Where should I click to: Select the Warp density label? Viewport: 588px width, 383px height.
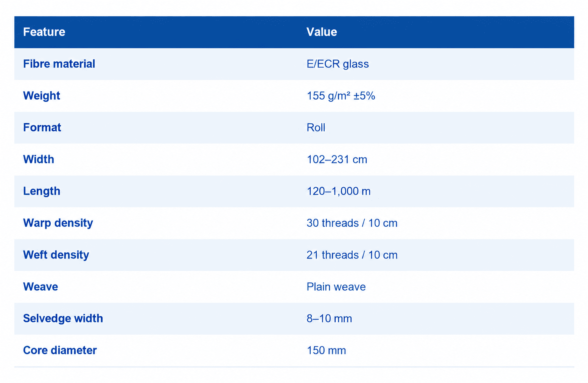58,223
